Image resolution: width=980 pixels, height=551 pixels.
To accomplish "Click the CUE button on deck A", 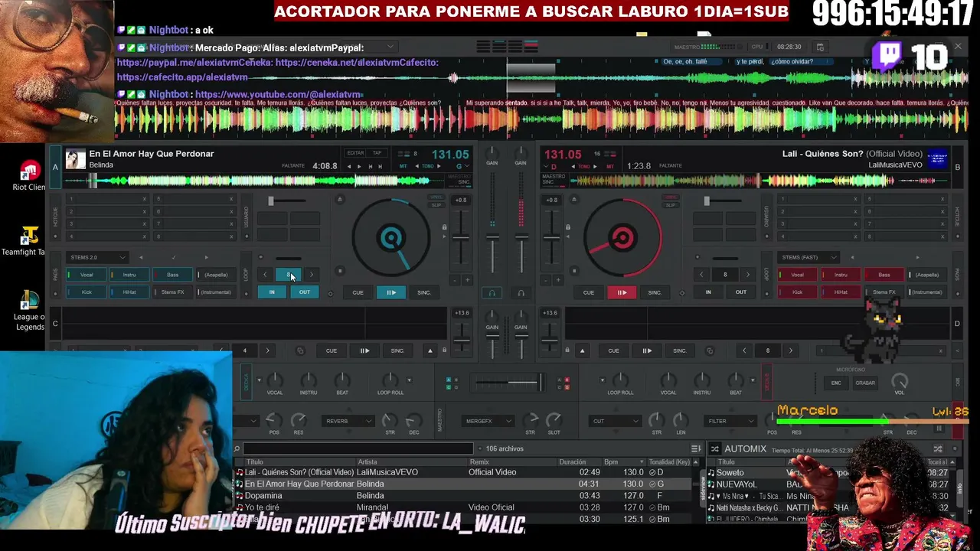I will click(x=358, y=292).
